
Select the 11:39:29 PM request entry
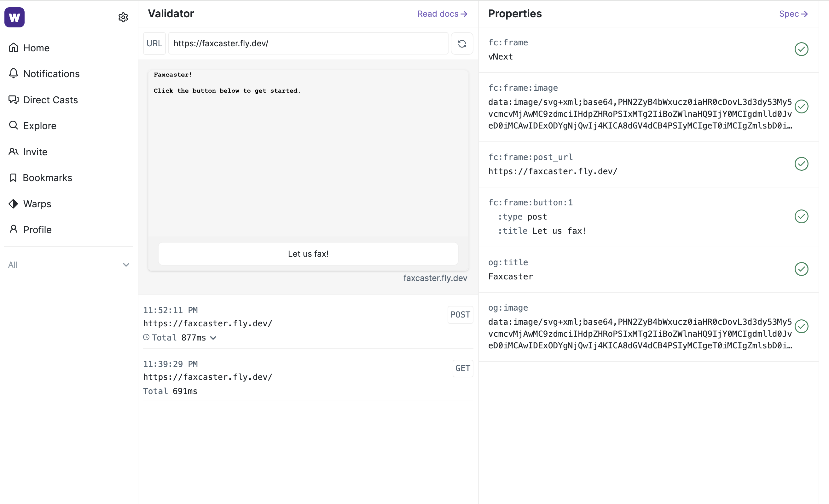point(308,377)
